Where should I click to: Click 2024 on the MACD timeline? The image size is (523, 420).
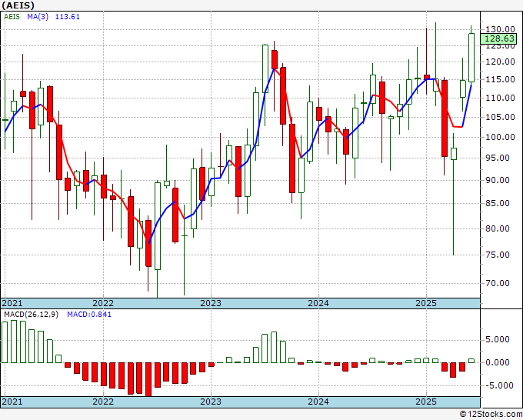point(318,402)
